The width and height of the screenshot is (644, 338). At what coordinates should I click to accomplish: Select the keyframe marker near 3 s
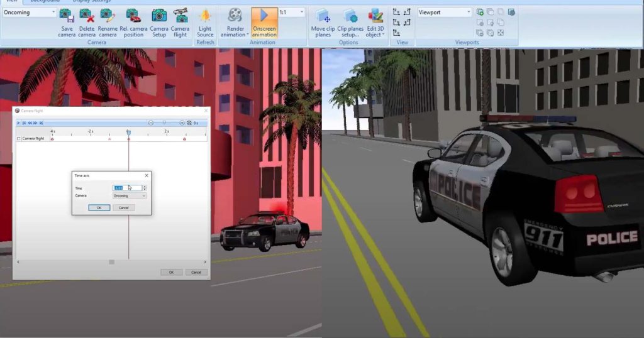coord(184,139)
